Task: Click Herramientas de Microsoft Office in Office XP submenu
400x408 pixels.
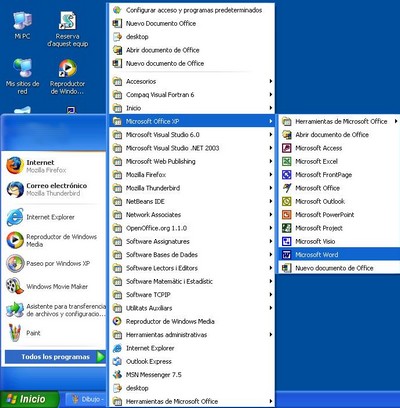Action: (339, 121)
